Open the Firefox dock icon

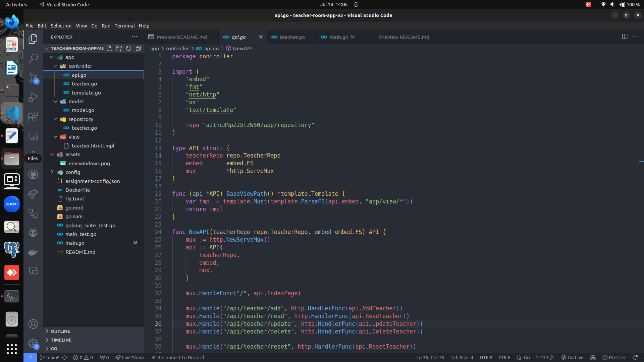point(12,22)
